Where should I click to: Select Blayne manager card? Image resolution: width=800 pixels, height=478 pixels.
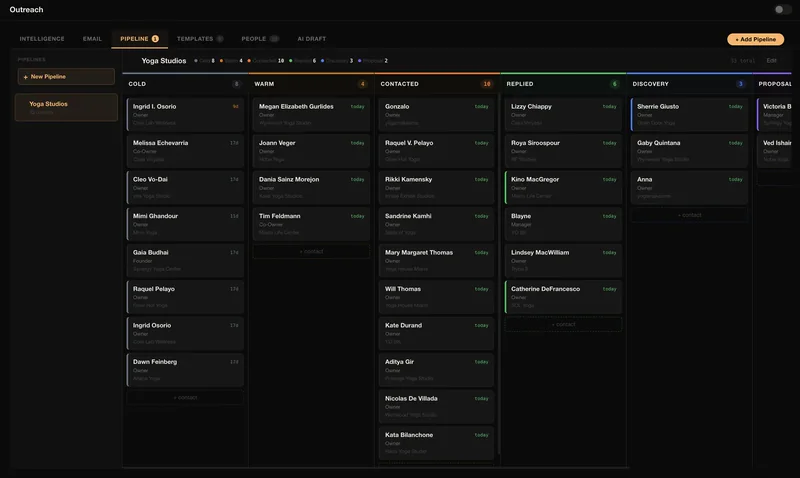pos(563,224)
